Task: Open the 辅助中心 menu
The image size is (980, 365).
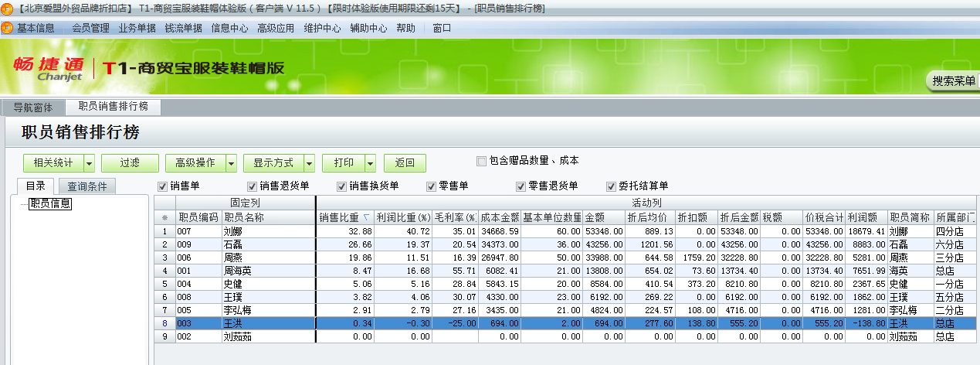Action: 368,28
